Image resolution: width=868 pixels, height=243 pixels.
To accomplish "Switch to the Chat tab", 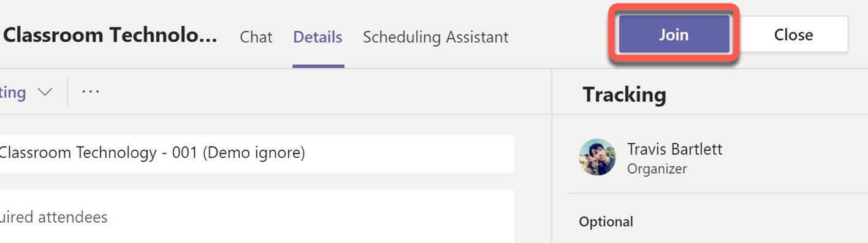I will [x=256, y=37].
